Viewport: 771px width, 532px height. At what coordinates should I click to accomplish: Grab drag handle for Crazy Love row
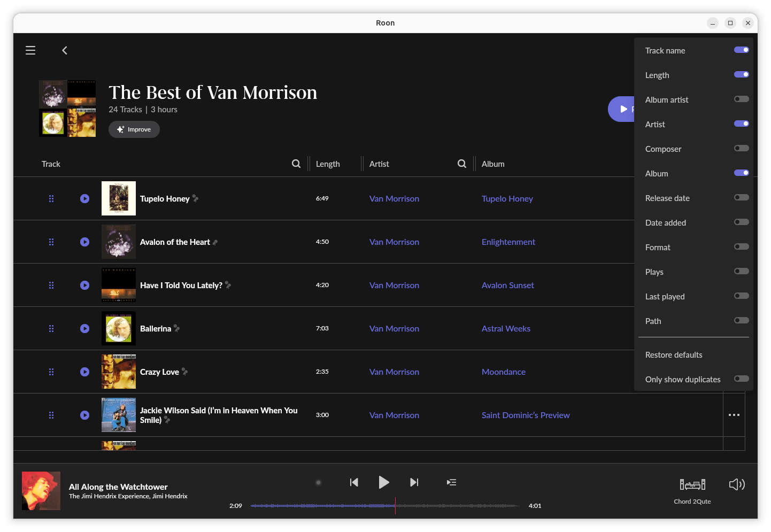pyautogui.click(x=51, y=372)
